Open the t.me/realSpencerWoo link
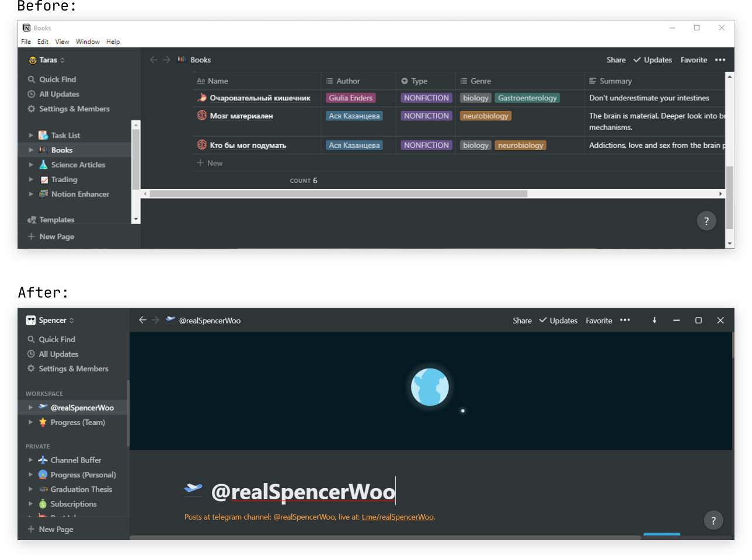752x560 pixels. (x=398, y=517)
